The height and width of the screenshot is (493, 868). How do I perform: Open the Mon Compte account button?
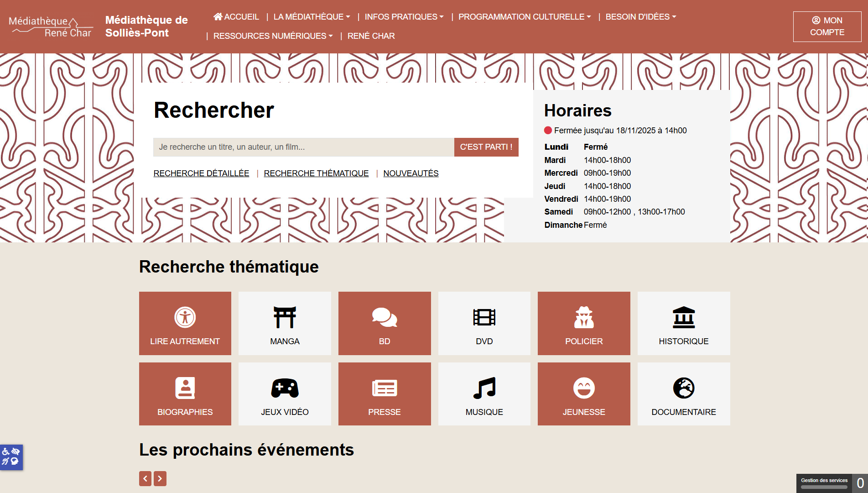(x=827, y=26)
